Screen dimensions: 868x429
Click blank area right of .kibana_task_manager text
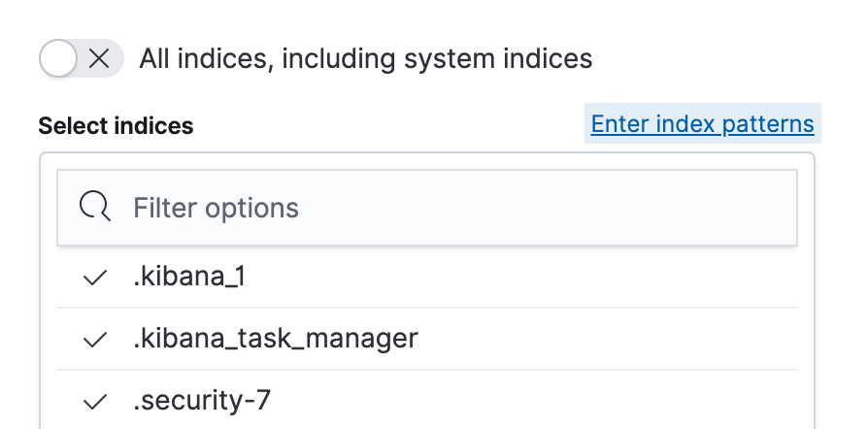click(602, 339)
